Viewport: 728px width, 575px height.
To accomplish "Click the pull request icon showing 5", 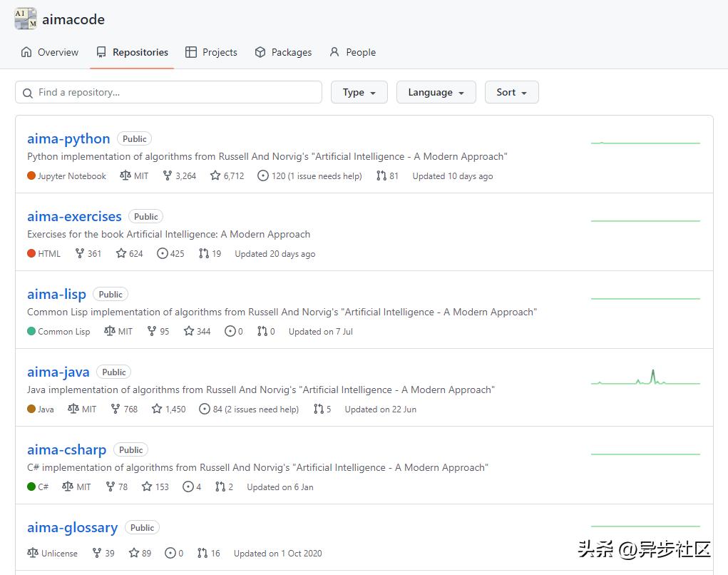I will (x=319, y=409).
